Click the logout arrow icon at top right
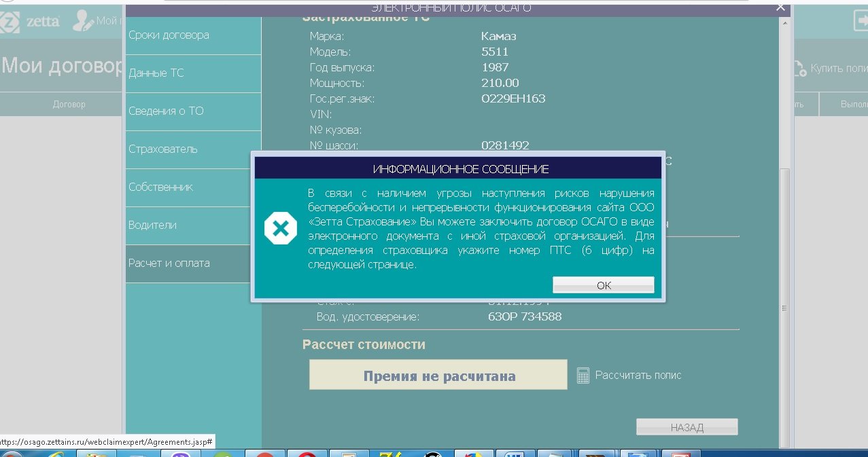868x457 pixels. (861, 20)
